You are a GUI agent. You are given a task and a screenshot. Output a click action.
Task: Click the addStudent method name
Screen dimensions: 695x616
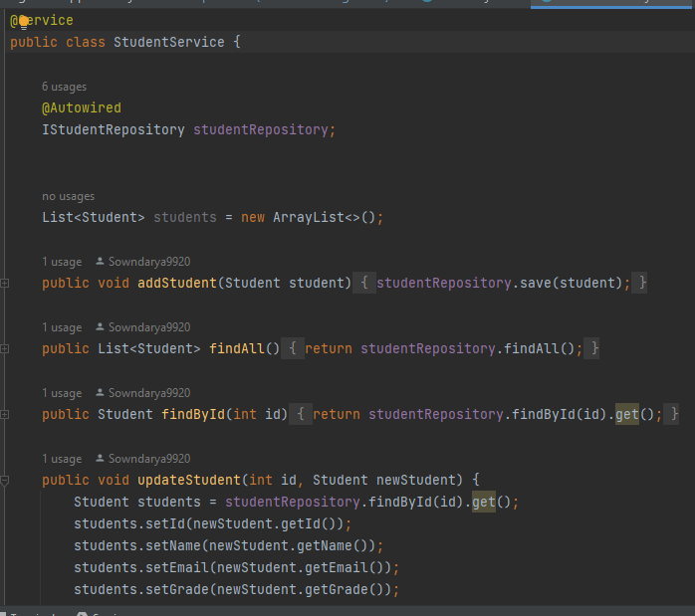pyautogui.click(x=177, y=283)
